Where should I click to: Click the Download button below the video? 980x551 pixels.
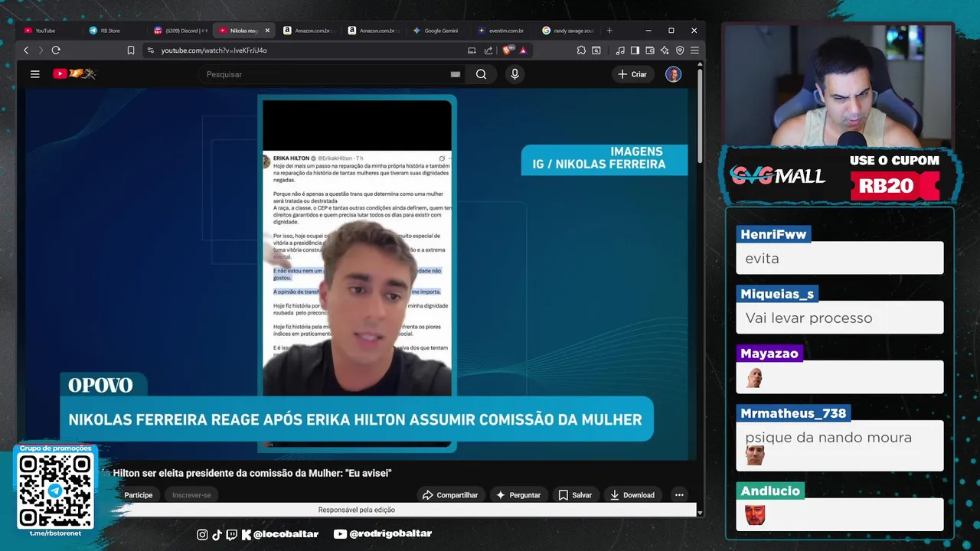pos(632,495)
